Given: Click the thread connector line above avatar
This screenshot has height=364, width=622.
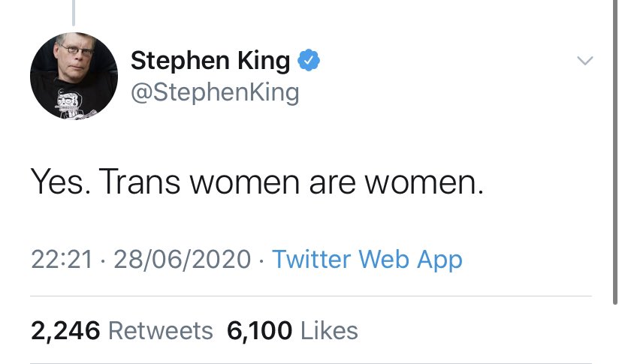Looking at the screenshot, I should point(74,11).
